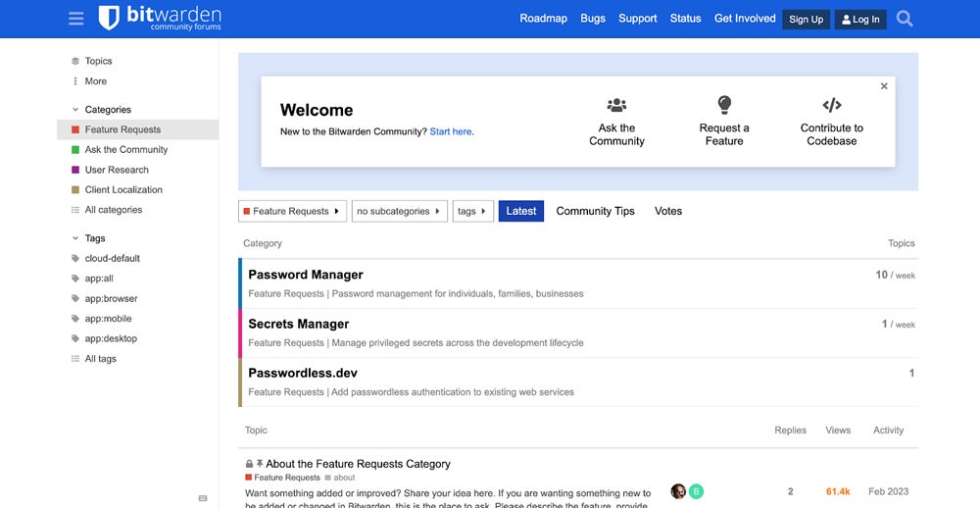Switch to the Community Tips tab
Viewport: 980px width, 508px height.
[x=595, y=211]
